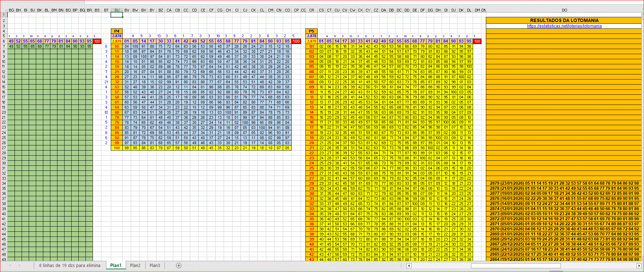This screenshot has width=644, height=272.
Task: Click the sheet tabs scroll-left arrow
Action: click(x=10, y=266)
